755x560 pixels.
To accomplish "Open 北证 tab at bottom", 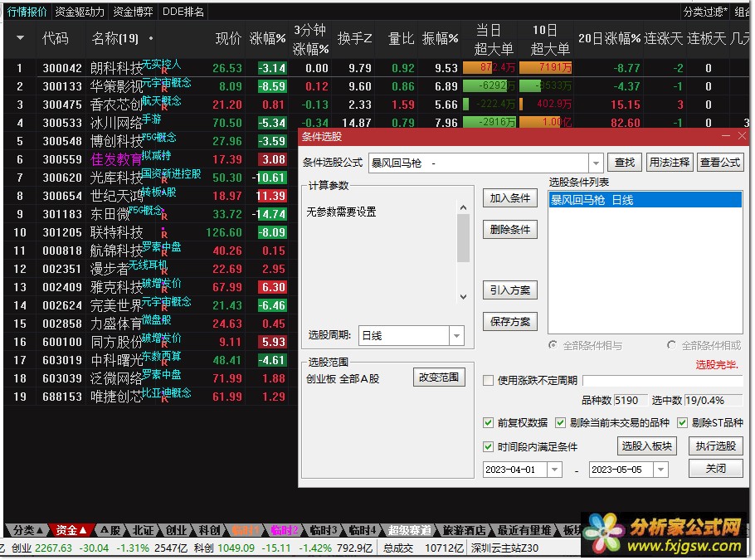I will [143, 530].
